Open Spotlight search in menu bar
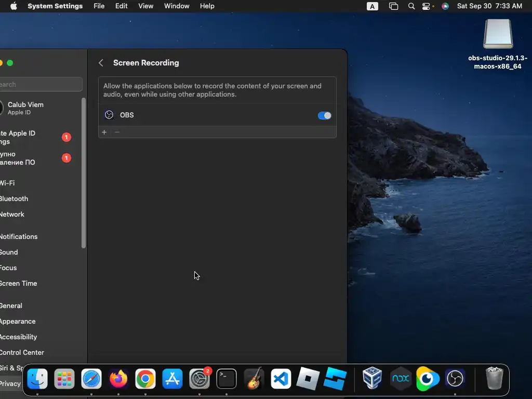This screenshot has width=532, height=399. click(411, 6)
